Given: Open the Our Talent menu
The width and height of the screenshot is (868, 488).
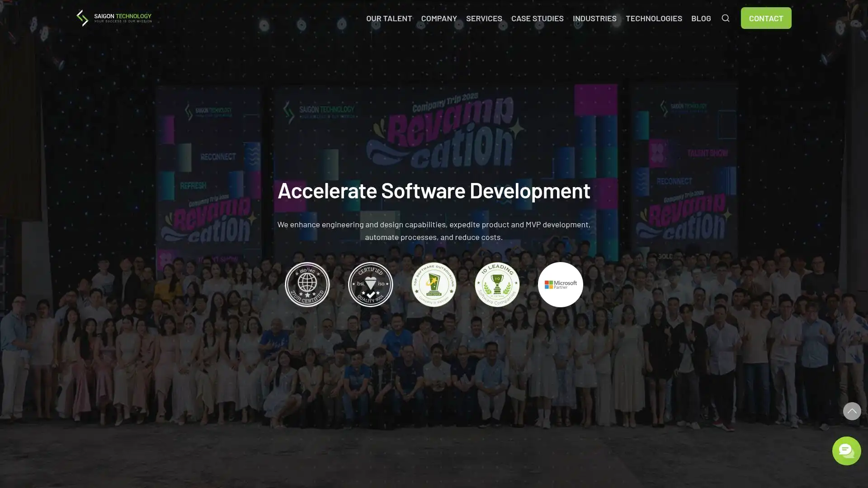Looking at the screenshot, I should [389, 18].
